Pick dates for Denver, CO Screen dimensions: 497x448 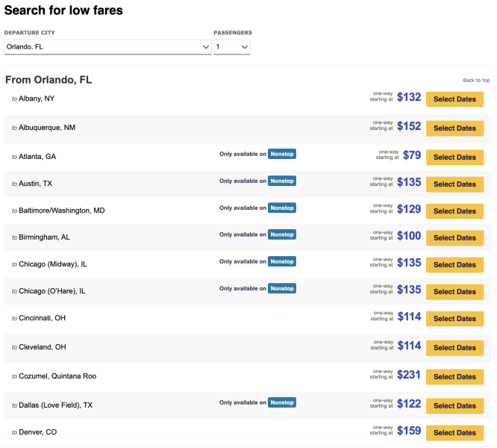(454, 433)
